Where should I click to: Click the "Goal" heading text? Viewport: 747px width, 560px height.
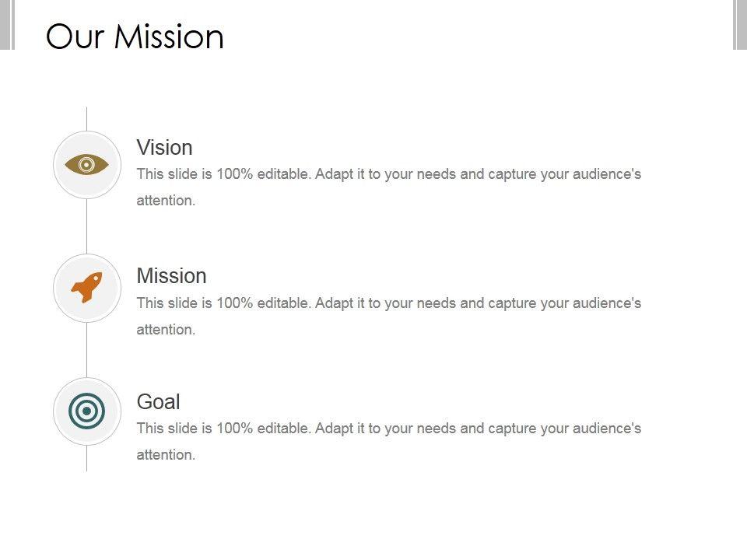pos(158,401)
